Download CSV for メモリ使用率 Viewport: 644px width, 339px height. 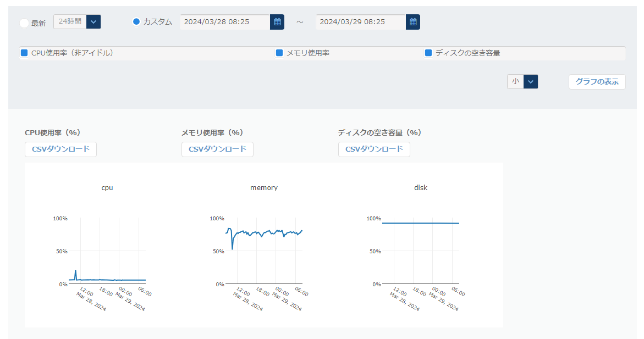pyautogui.click(x=217, y=149)
